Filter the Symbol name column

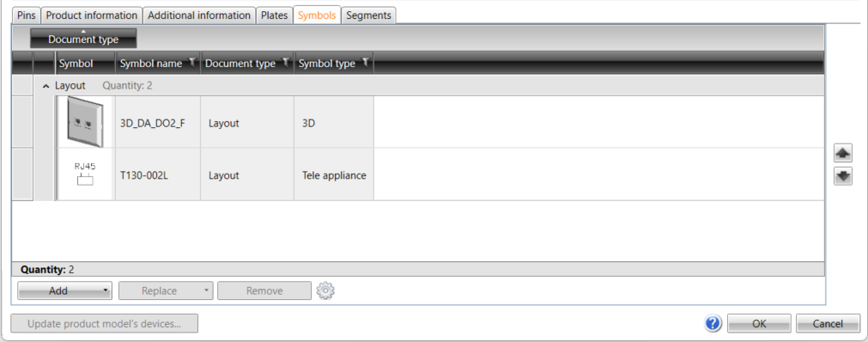coord(192,63)
